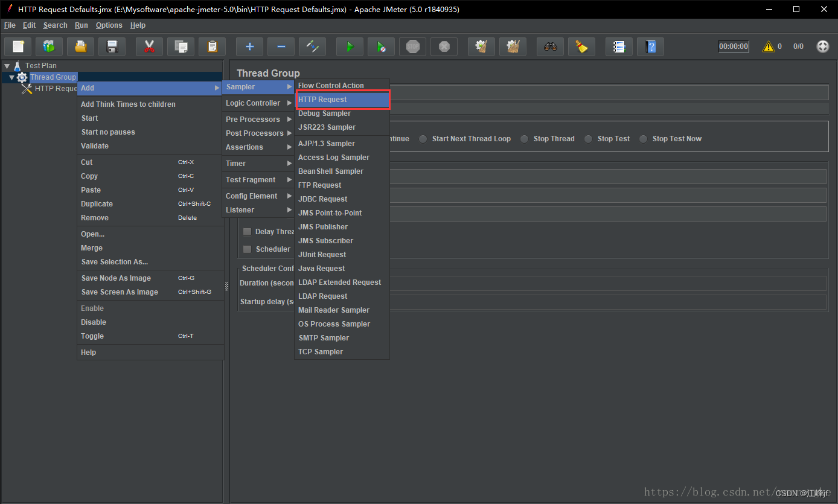
Task: Click the Stop test toolbar icon
Action: (x=413, y=46)
